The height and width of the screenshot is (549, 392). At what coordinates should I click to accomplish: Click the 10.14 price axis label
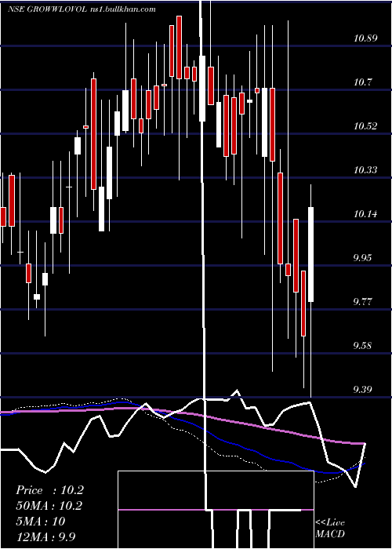click(x=365, y=214)
